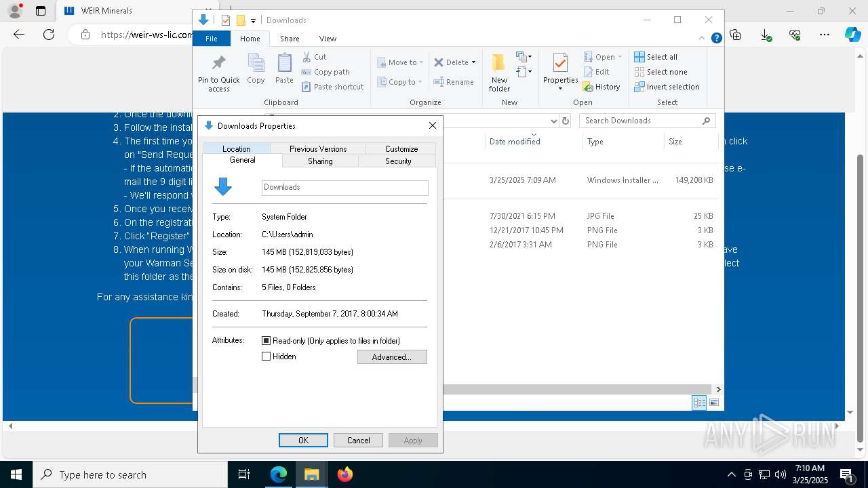Expand address bar history dropdown
The width and height of the screenshot is (868, 488).
click(x=553, y=121)
